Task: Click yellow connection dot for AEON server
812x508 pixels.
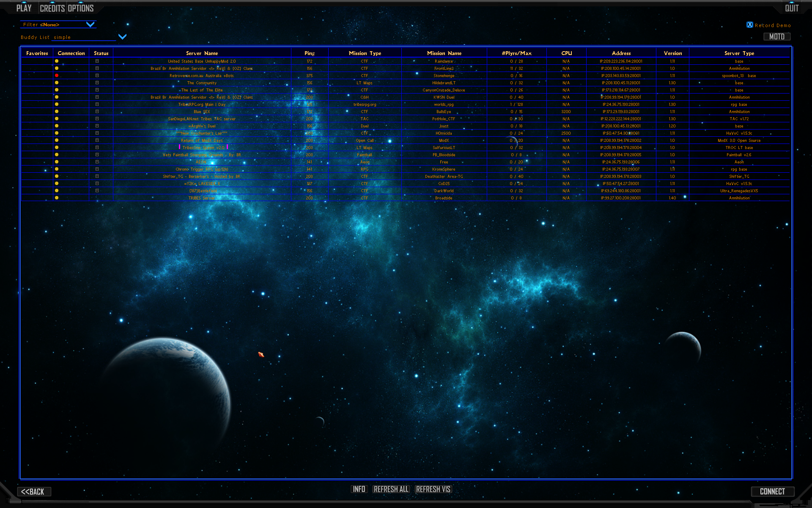Action: (x=57, y=162)
